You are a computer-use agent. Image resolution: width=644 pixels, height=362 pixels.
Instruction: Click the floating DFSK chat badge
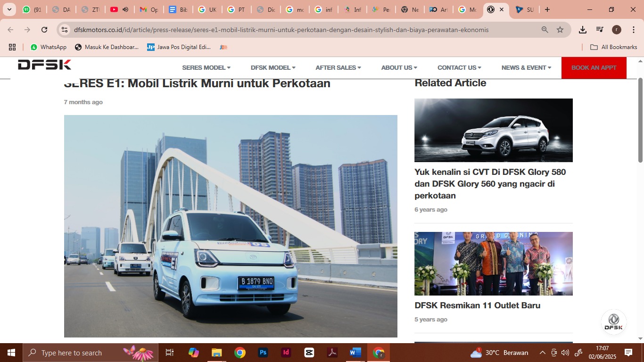(613, 322)
